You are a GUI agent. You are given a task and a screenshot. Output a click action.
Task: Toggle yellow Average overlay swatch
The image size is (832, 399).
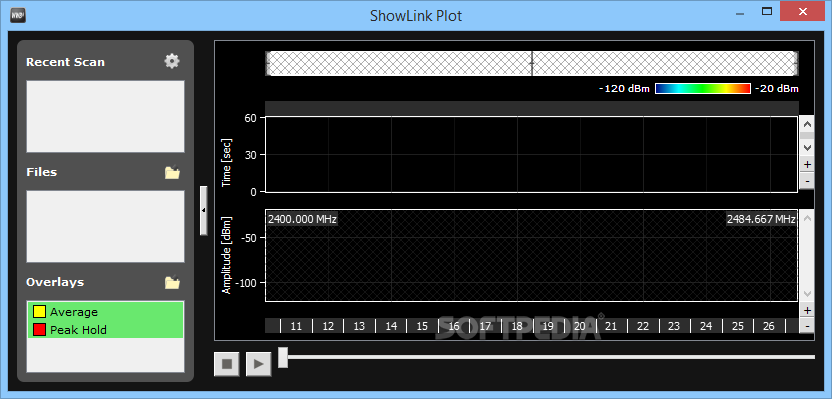[x=39, y=312]
